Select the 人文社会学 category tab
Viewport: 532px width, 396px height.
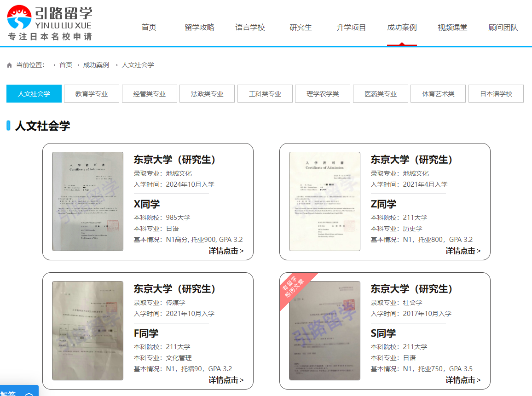pyautogui.click(x=34, y=93)
